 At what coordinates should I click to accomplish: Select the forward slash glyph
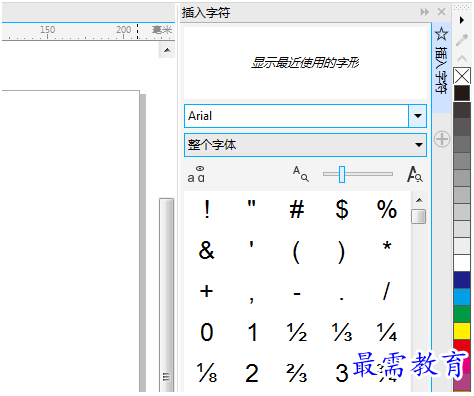pyautogui.click(x=386, y=291)
